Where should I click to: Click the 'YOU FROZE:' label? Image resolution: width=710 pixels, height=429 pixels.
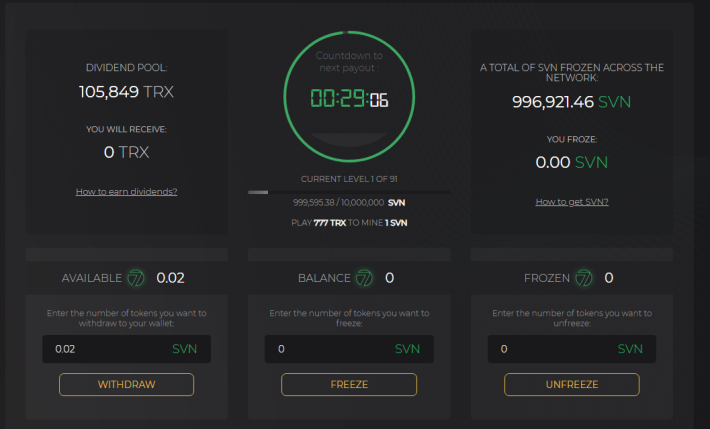572,140
